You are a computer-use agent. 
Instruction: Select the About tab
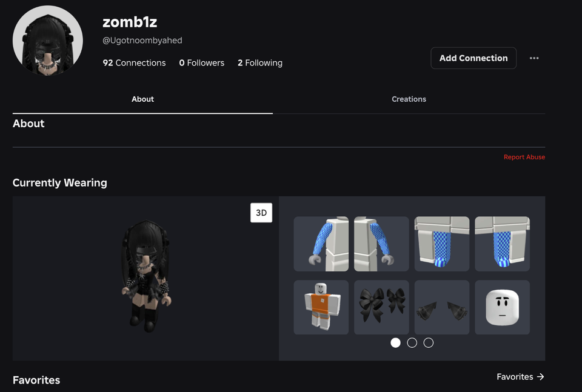[x=142, y=99]
